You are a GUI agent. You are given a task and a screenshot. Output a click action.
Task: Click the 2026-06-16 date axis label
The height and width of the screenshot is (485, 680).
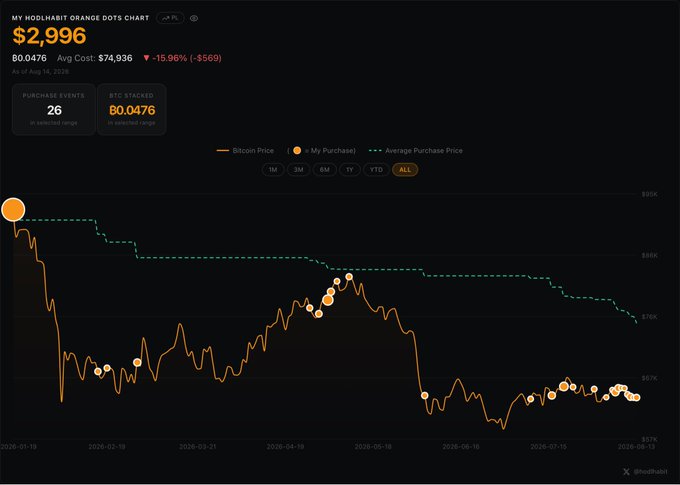[x=461, y=446]
